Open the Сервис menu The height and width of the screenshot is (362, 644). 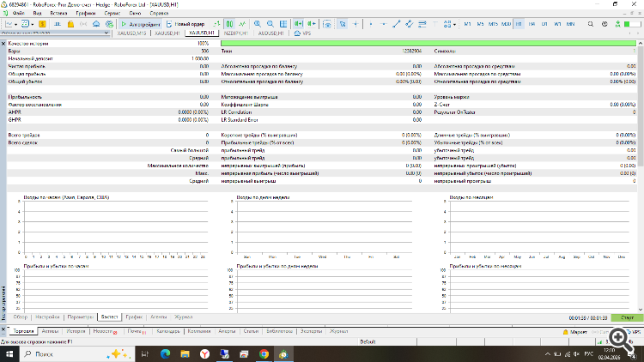112,13
